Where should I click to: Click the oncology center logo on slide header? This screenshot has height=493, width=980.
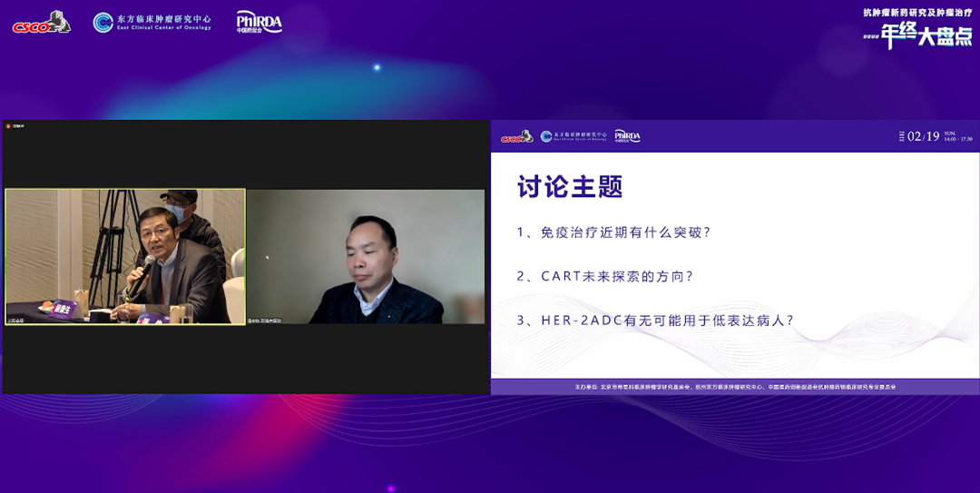pos(573,136)
